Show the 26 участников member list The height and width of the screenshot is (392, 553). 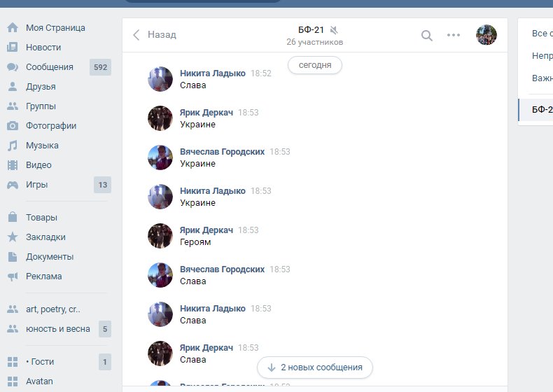pyautogui.click(x=314, y=42)
